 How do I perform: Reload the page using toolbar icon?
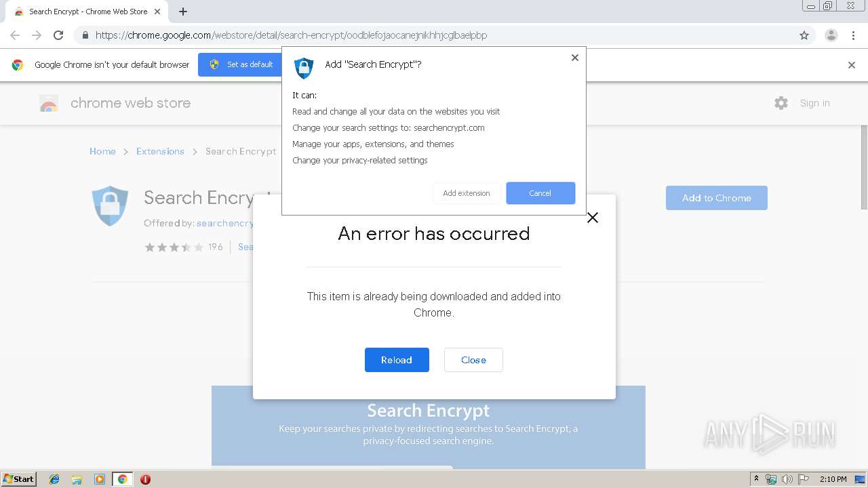pos(58,35)
